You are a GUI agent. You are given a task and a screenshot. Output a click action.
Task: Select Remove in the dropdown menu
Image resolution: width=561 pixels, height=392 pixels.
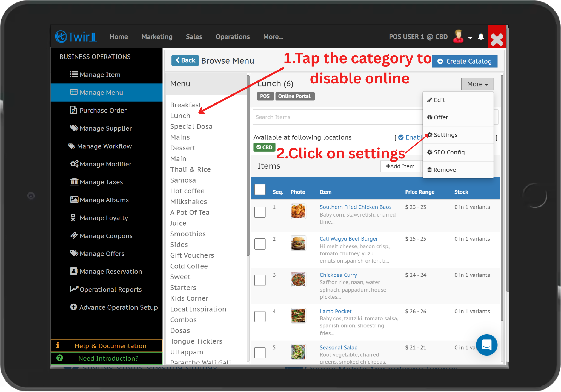pyautogui.click(x=444, y=170)
